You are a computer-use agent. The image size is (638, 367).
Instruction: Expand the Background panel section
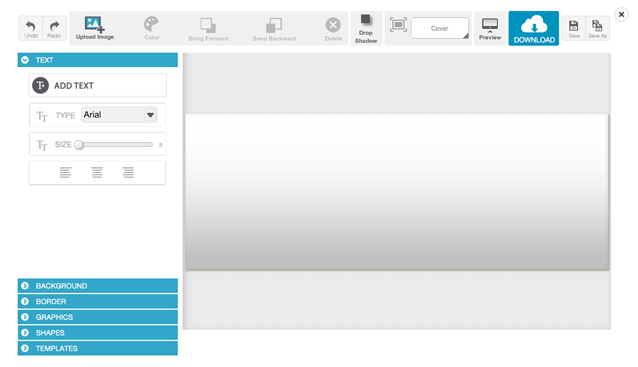pos(98,286)
